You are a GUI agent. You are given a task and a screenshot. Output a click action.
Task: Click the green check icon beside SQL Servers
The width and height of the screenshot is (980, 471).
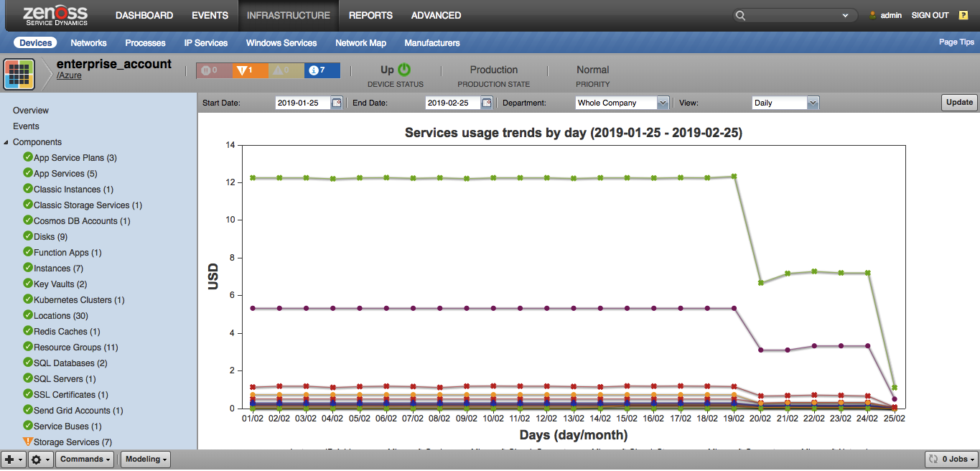coord(28,378)
